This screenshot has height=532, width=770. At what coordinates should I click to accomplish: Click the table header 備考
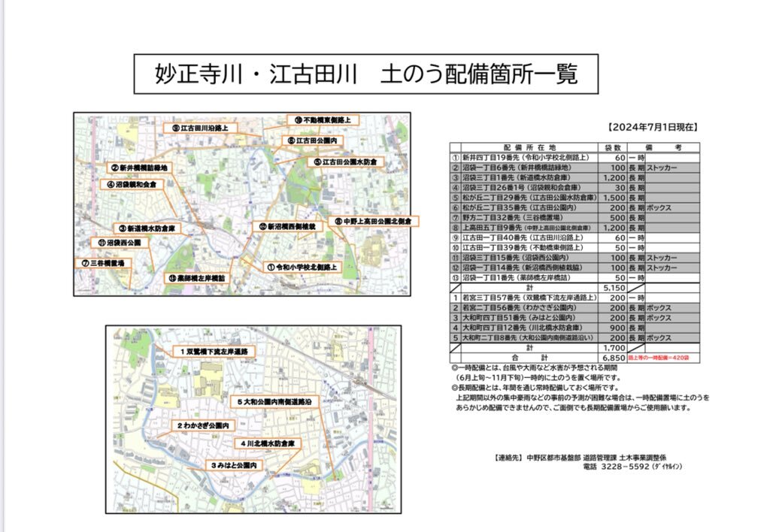pos(663,147)
